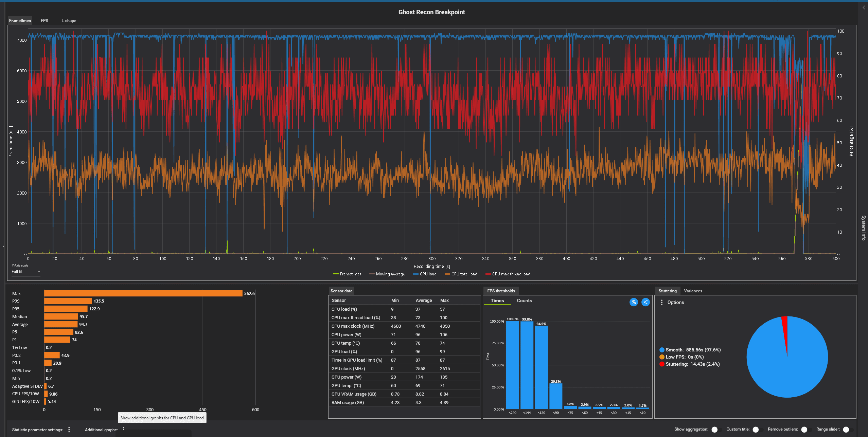Open the stuttering Options three-dot menu
This screenshot has width=868, height=437.
661,302
